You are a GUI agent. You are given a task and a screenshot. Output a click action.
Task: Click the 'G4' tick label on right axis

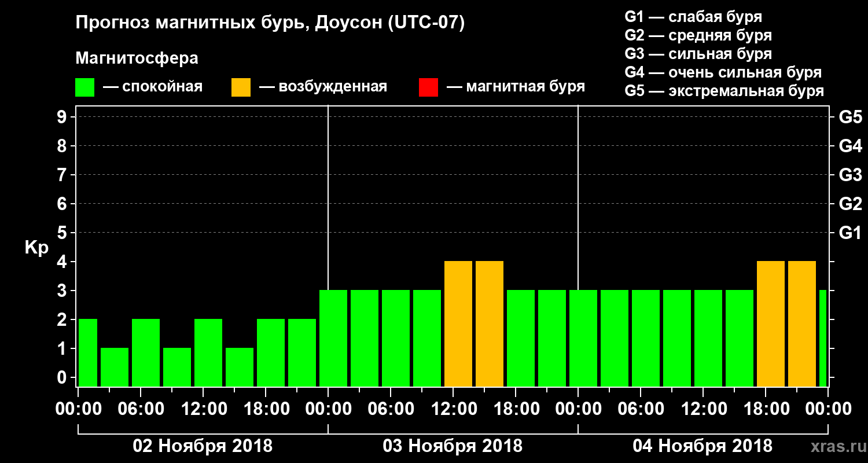tap(850, 146)
